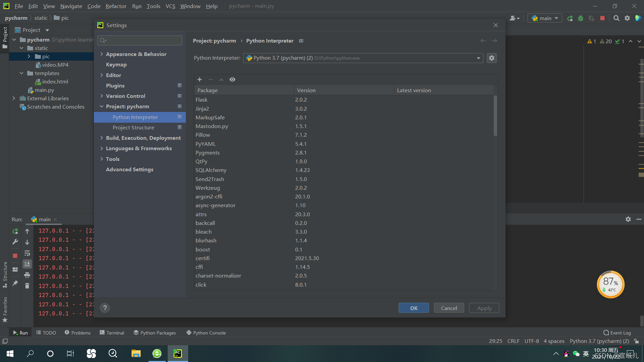Select the Pillow package row
The image size is (644, 362).
[343, 135]
